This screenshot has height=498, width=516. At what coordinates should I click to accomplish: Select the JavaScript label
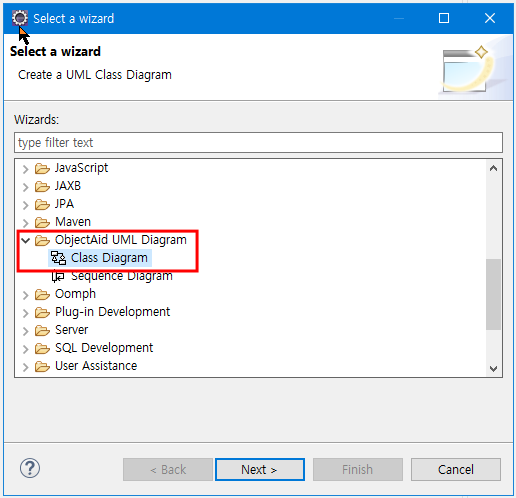point(81,168)
